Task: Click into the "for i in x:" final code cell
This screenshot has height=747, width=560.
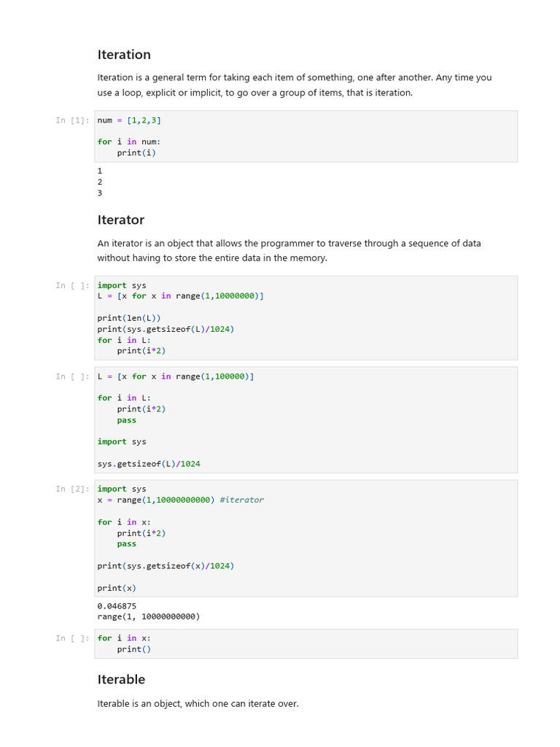Action: [x=306, y=643]
